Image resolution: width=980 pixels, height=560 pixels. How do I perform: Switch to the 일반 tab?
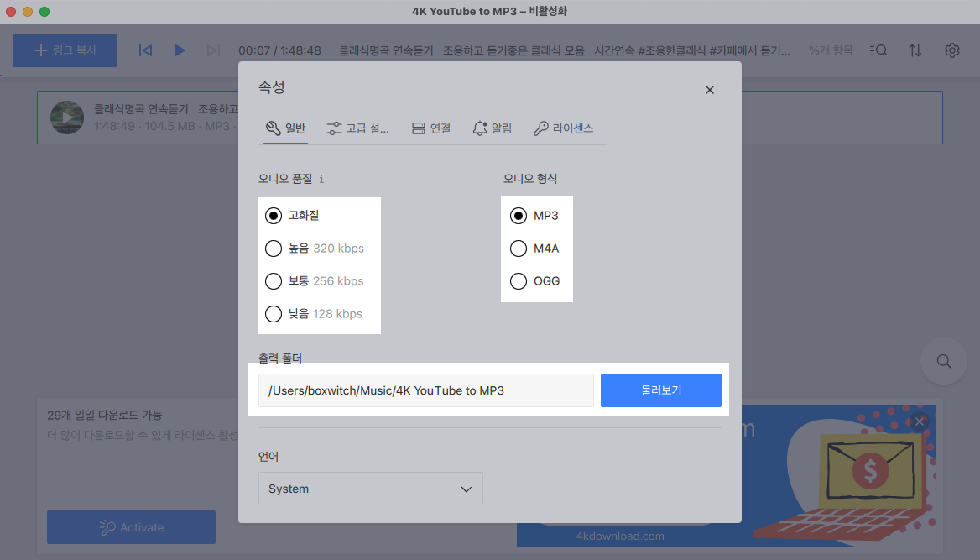coord(285,128)
